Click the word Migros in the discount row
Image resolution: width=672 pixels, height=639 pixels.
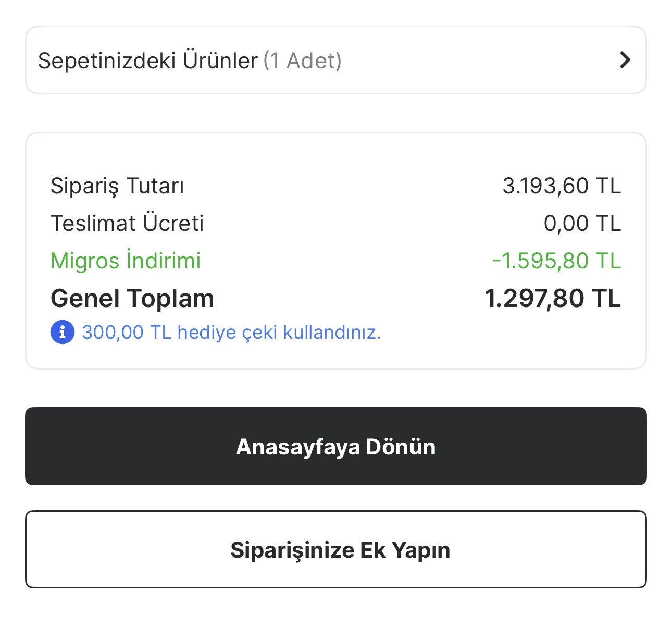(84, 261)
